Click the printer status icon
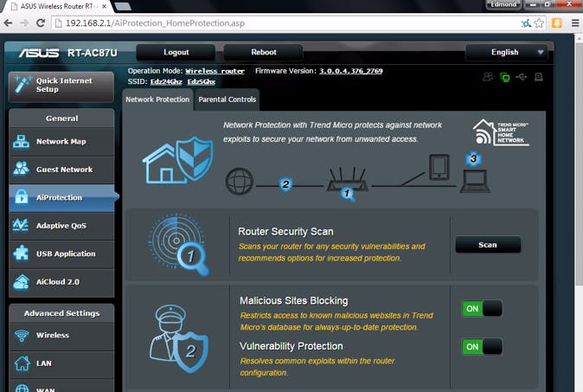This screenshot has width=583, height=392. click(538, 77)
